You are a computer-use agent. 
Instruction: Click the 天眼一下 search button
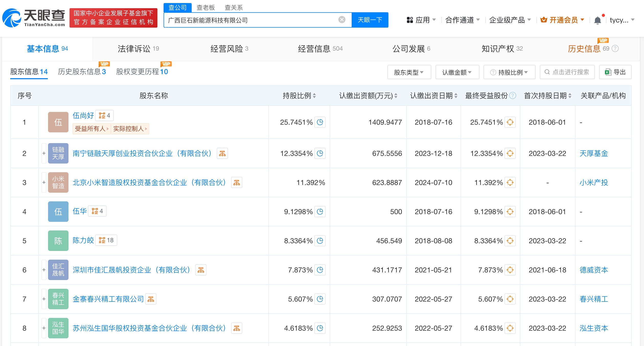pos(370,20)
